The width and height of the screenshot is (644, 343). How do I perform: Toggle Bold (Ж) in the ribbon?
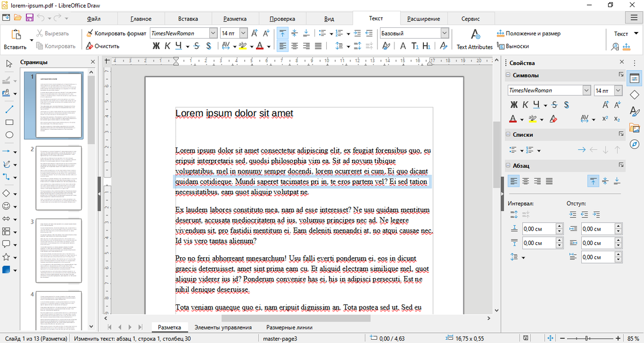(x=156, y=46)
